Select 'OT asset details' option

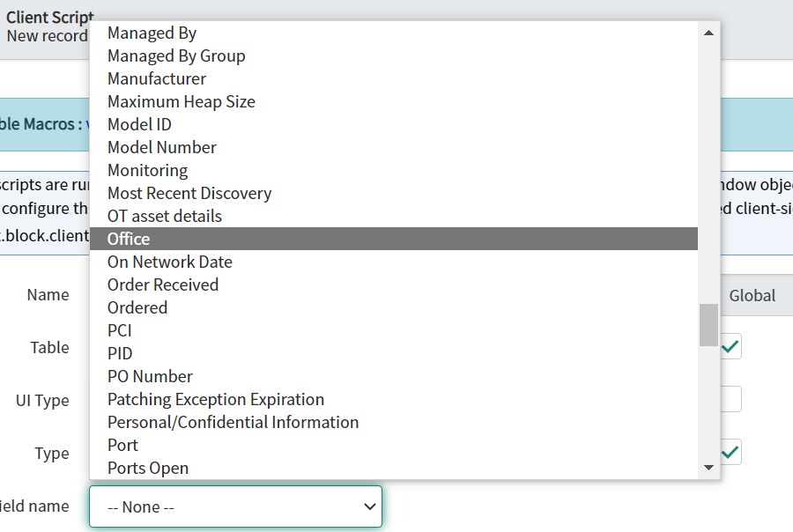(x=165, y=216)
